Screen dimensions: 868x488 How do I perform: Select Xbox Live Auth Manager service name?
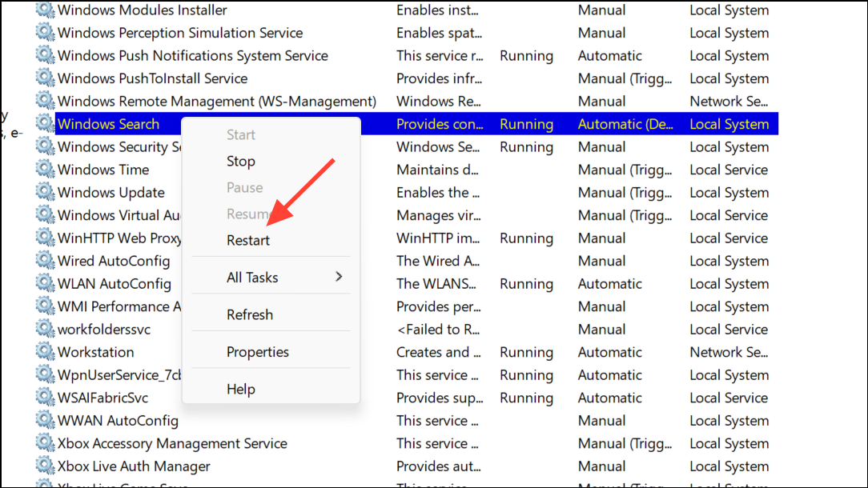point(134,466)
